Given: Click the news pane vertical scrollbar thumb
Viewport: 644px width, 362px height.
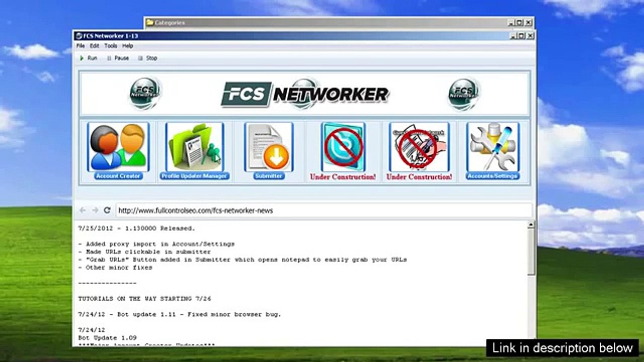Looking at the screenshot, I should coord(531,252).
